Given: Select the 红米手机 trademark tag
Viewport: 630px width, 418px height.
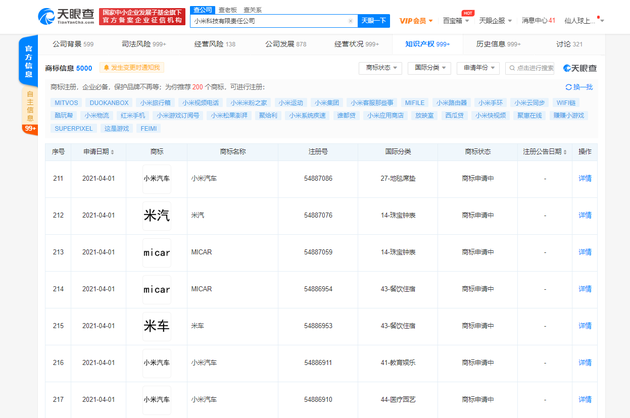Looking at the screenshot, I should [x=133, y=116].
